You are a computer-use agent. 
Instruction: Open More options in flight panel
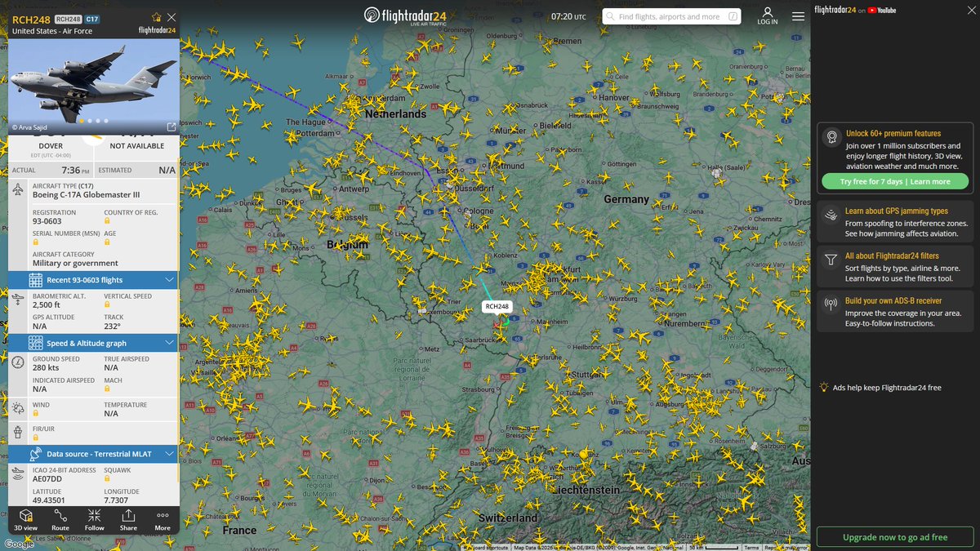pyautogui.click(x=163, y=519)
